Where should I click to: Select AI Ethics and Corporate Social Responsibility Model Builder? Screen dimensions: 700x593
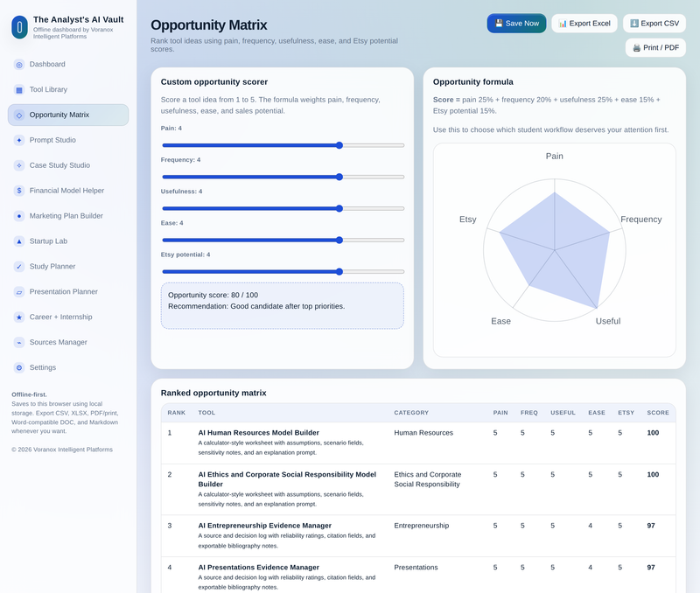coord(418,490)
